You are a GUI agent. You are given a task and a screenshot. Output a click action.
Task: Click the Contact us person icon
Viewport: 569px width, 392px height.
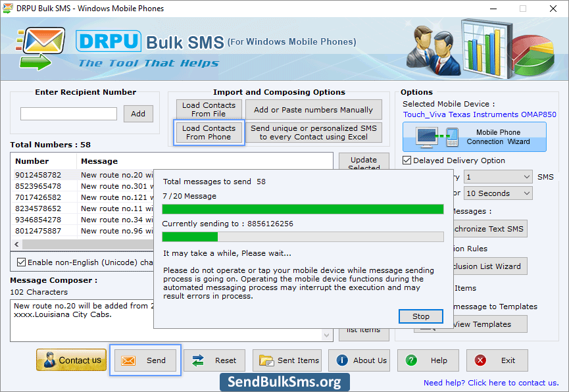point(49,360)
